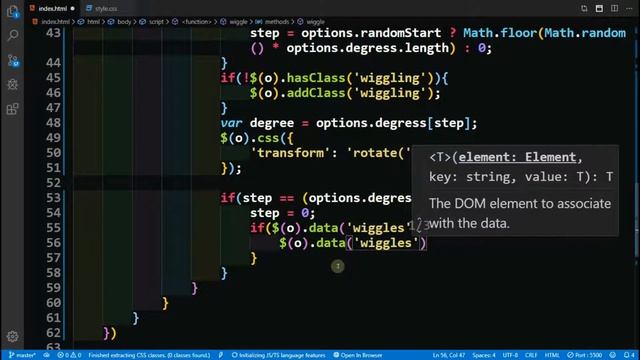
Task: Select index.html in the breadcrumb
Action: [x=55, y=22]
